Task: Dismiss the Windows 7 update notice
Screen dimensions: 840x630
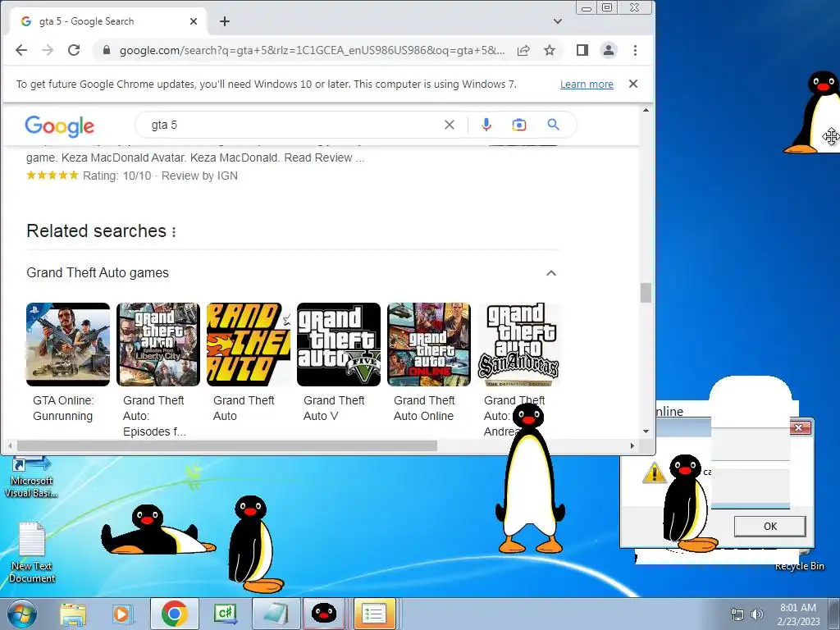Action: [633, 84]
